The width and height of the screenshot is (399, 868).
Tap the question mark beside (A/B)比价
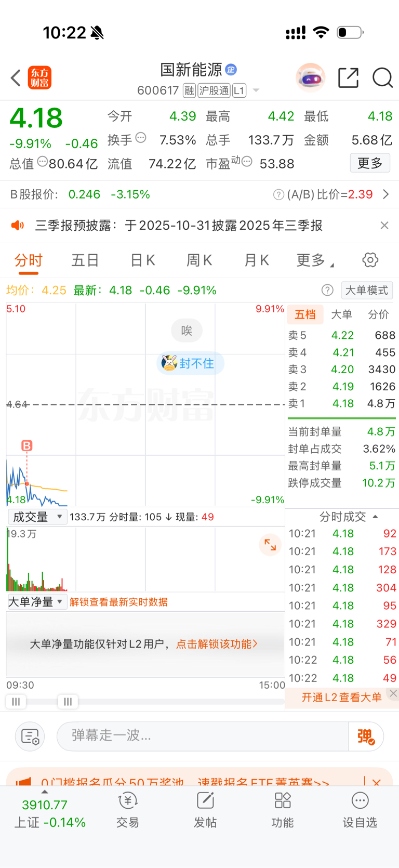coord(278,194)
